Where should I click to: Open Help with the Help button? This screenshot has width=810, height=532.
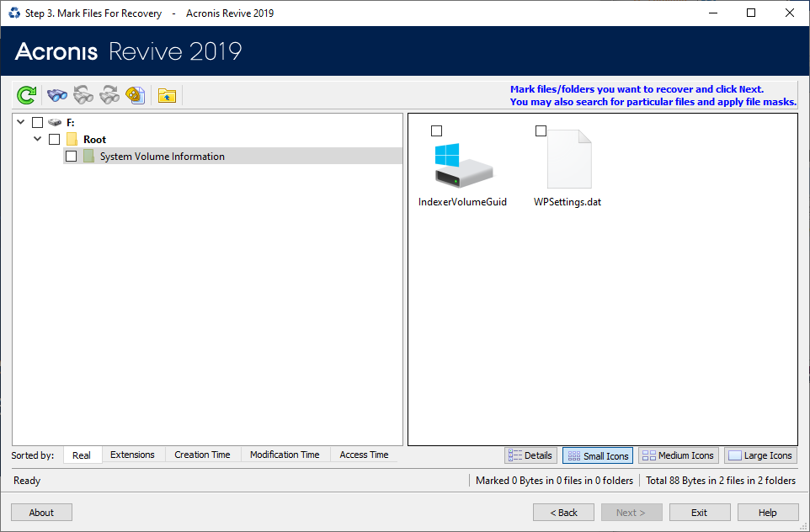pyautogui.click(x=768, y=513)
